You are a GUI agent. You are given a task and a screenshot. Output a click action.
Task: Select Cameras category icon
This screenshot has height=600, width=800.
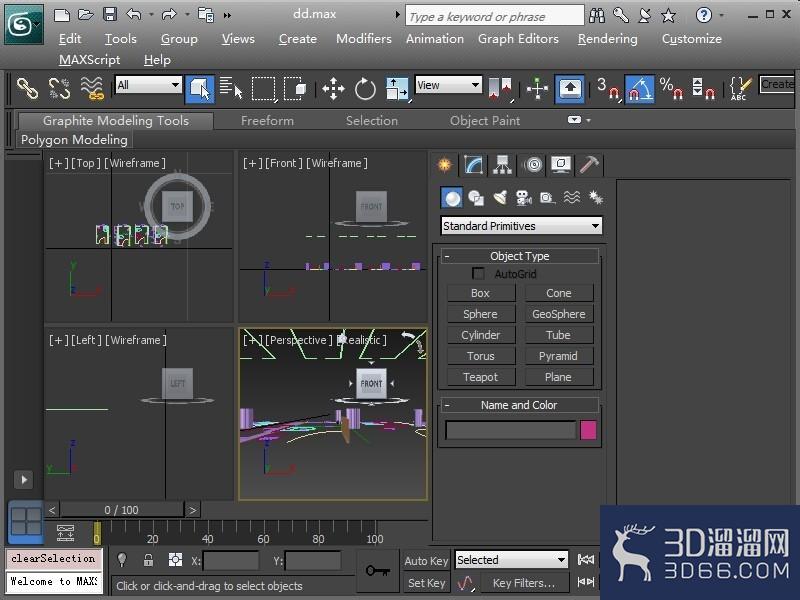point(523,198)
